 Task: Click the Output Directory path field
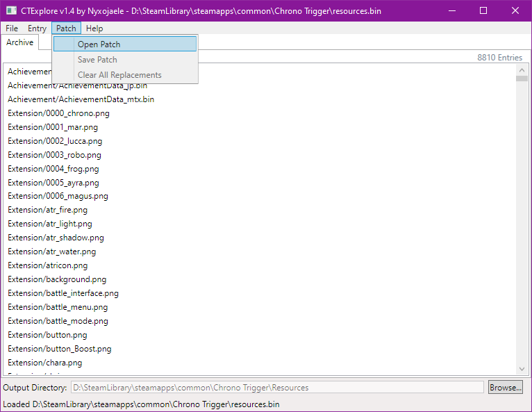click(x=277, y=387)
